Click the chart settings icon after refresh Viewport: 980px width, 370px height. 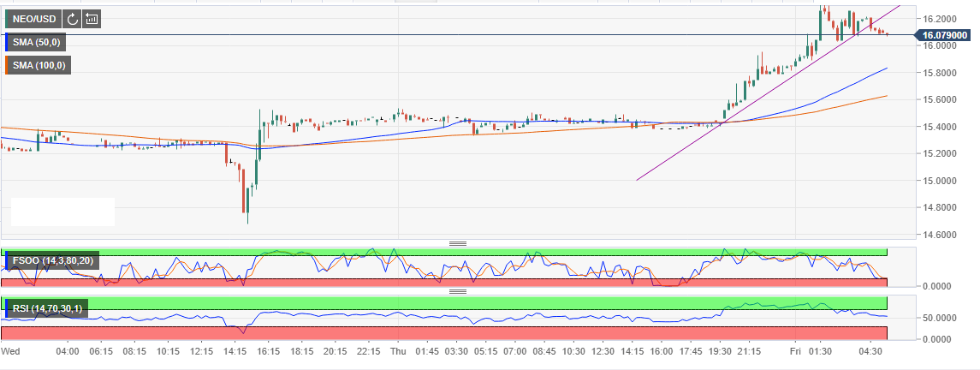point(92,18)
